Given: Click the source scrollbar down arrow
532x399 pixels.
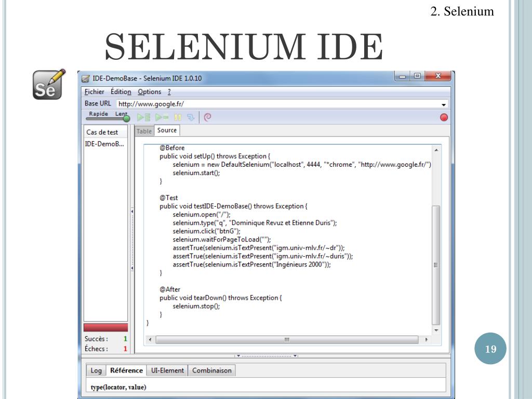Looking at the screenshot, I should point(436,330).
